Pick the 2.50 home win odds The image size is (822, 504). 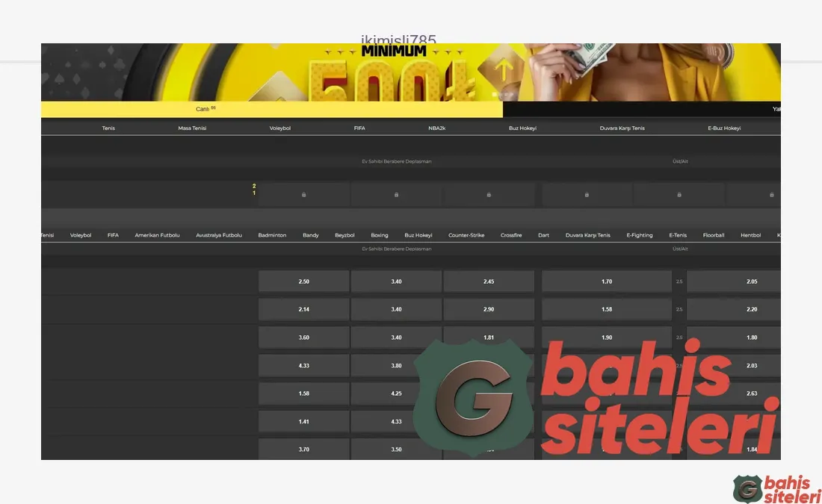(x=303, y=281)
